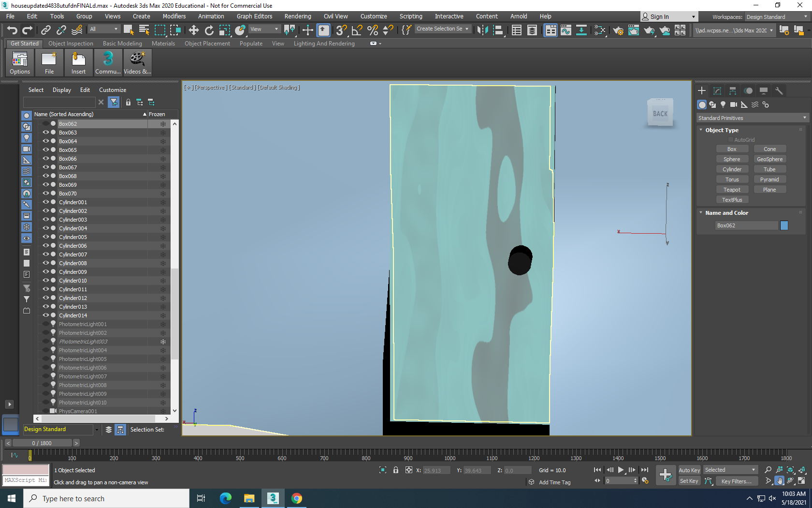Screen dimensions: 812x508
Task: Click the ViewCube BACK face
Action: coord(660,114)
